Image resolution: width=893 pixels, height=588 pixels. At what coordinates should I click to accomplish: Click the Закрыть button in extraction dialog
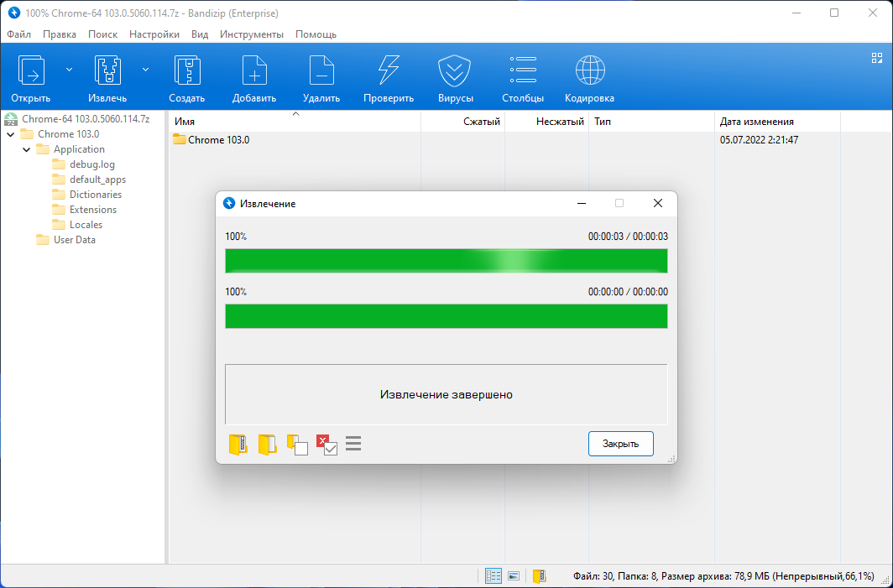click(621, 444)
